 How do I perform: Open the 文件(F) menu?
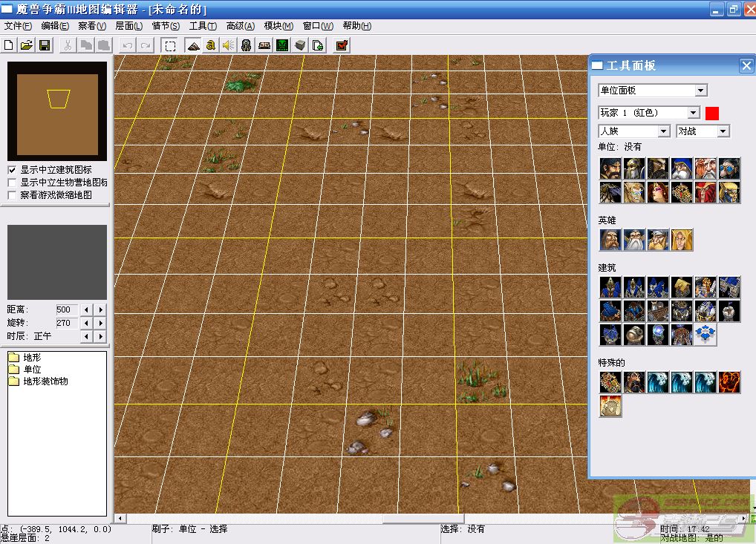click(17, 26)
